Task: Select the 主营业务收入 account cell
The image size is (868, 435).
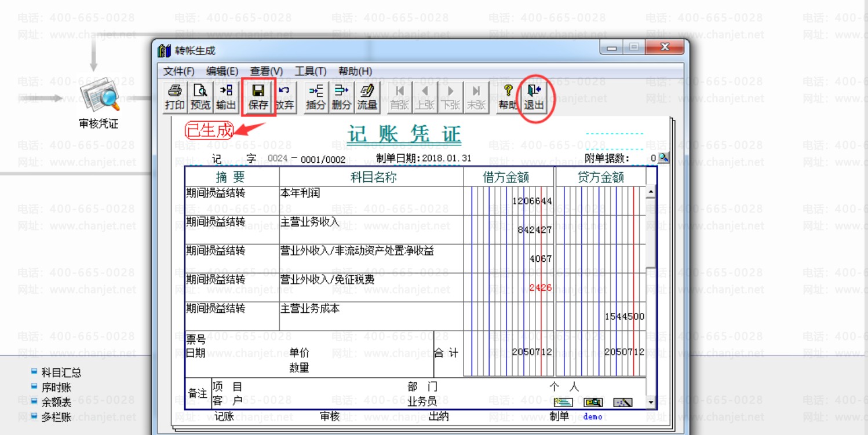Action: pos(371,230)
